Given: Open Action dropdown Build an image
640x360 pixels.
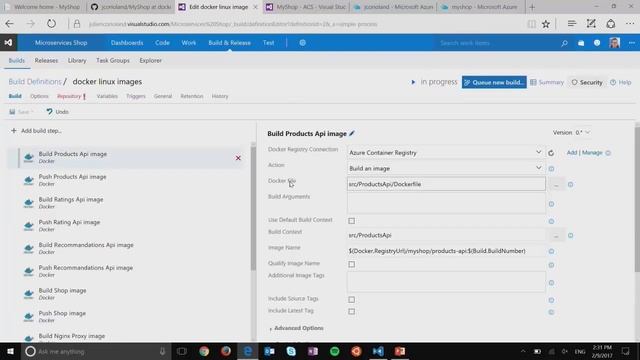Looking at the screenshot, I should (446, 168).
